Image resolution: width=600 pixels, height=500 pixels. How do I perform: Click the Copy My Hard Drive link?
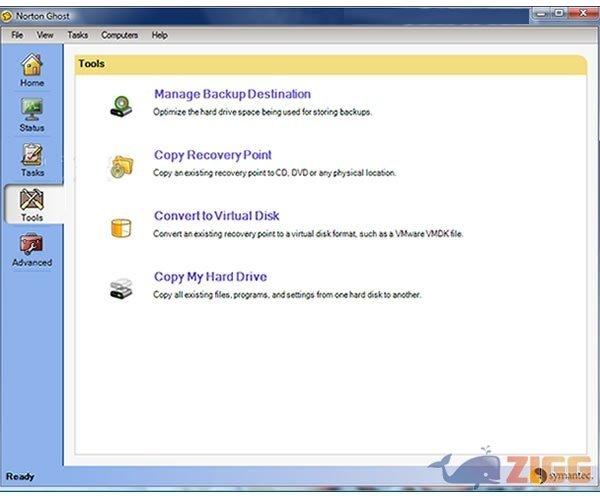pos(210,276)
